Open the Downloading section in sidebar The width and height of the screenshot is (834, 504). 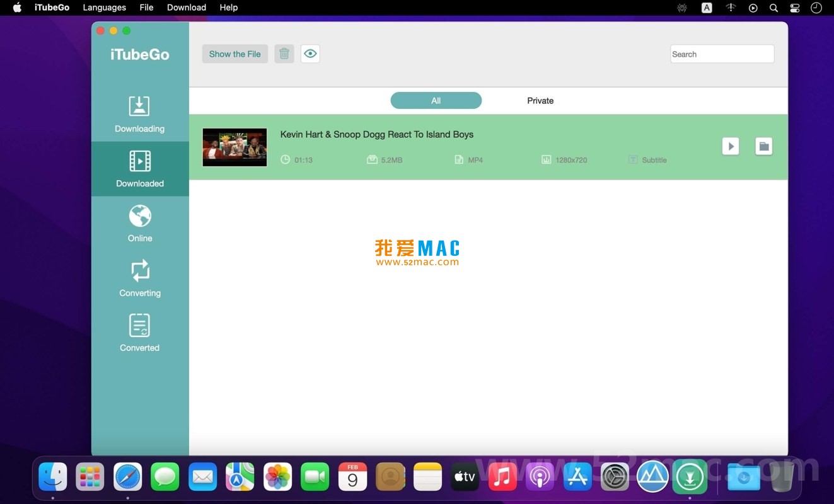pyautogui.click(x=139, y=113)
